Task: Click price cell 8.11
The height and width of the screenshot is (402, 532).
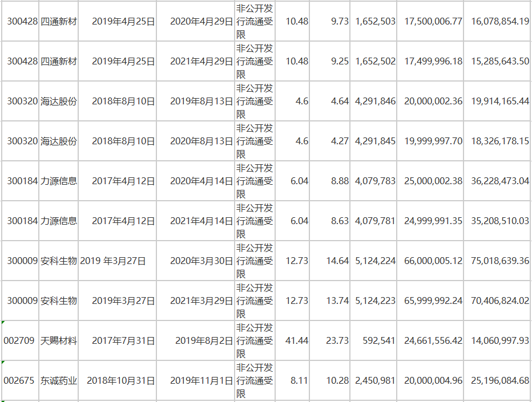Action: [x=292, y=380]
